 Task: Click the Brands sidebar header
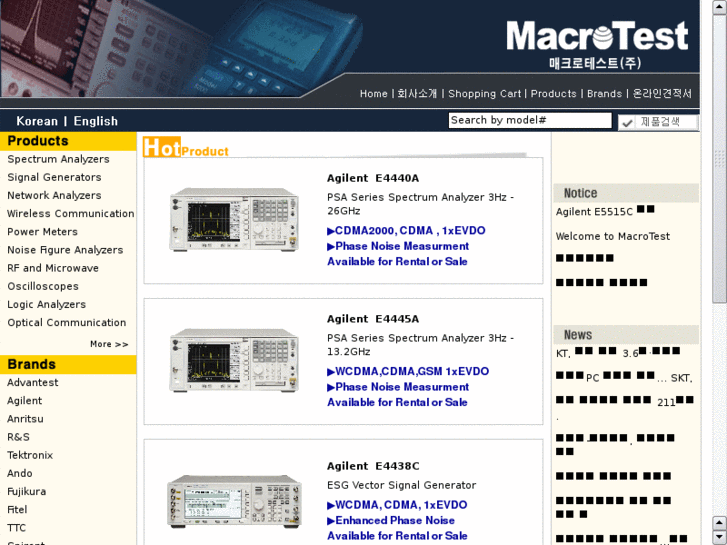(x=68, y=365)
